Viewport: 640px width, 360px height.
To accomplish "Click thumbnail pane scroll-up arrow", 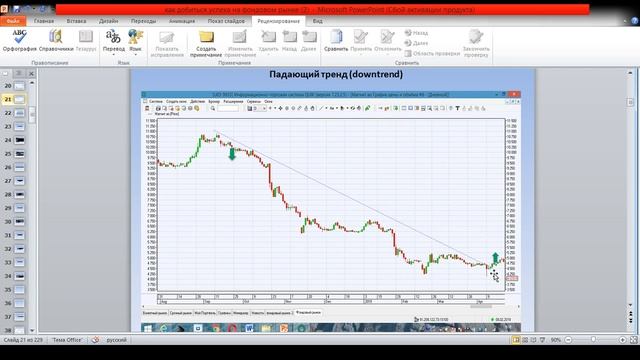I will (32, 83).
